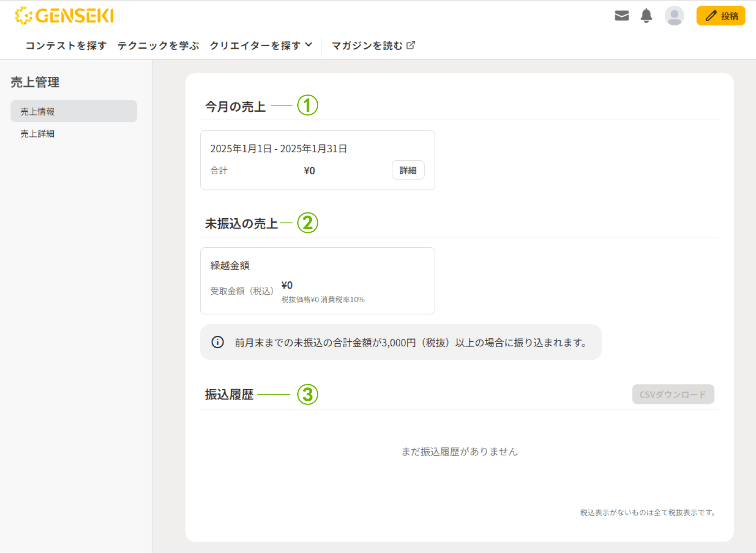Open the テクニックを学ぶ menu item

158,45
